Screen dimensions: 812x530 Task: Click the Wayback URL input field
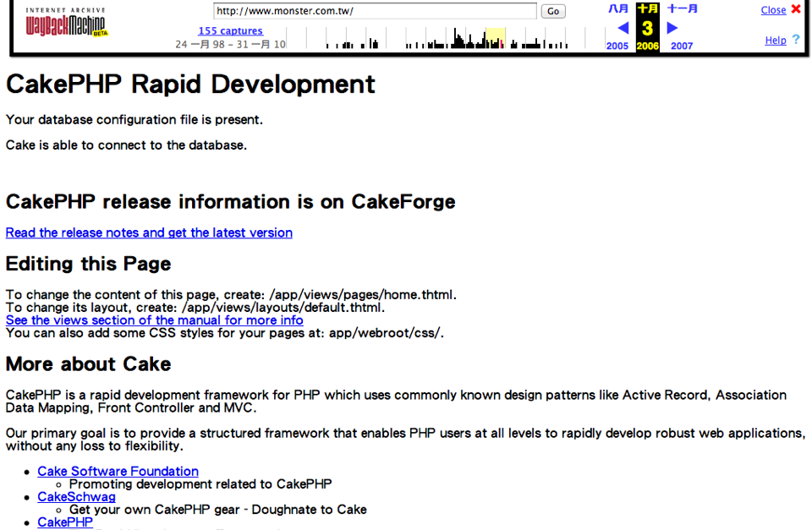pyautogui.click(x=375, y=11)
